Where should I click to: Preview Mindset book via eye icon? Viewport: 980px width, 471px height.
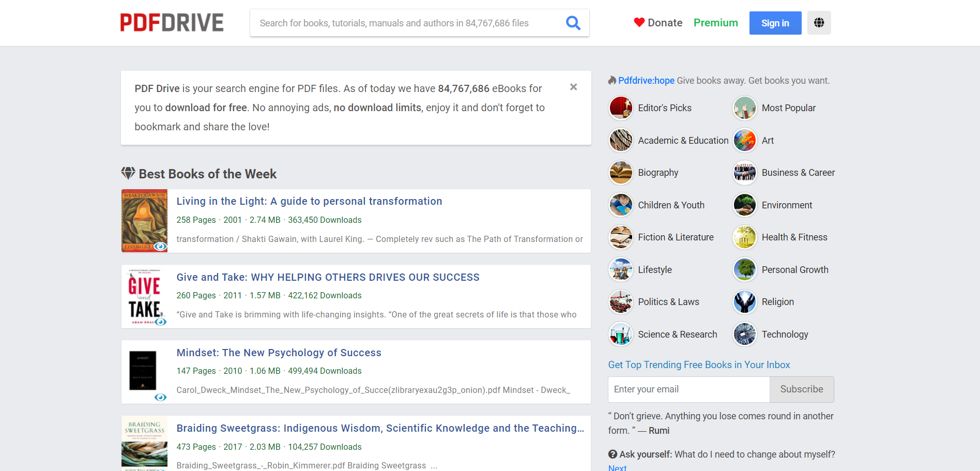pyautogui.click(x=161, y=397)
